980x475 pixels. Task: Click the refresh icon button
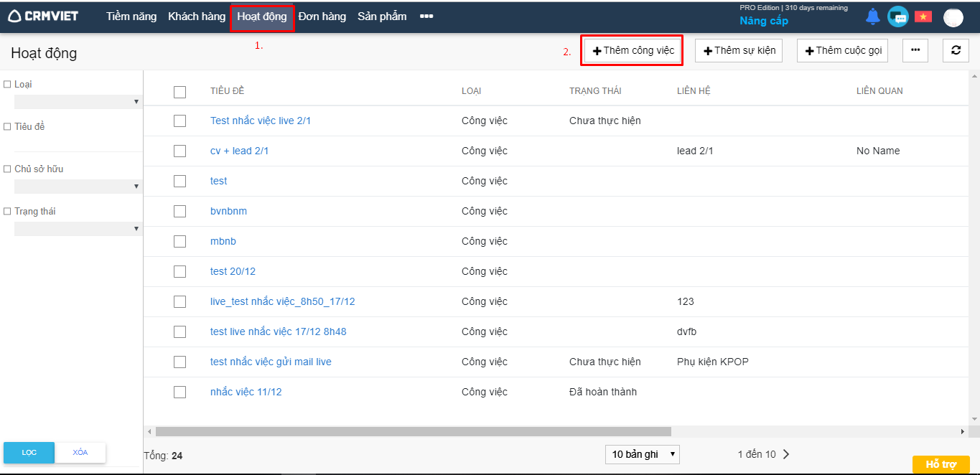(x=956, y=50)
